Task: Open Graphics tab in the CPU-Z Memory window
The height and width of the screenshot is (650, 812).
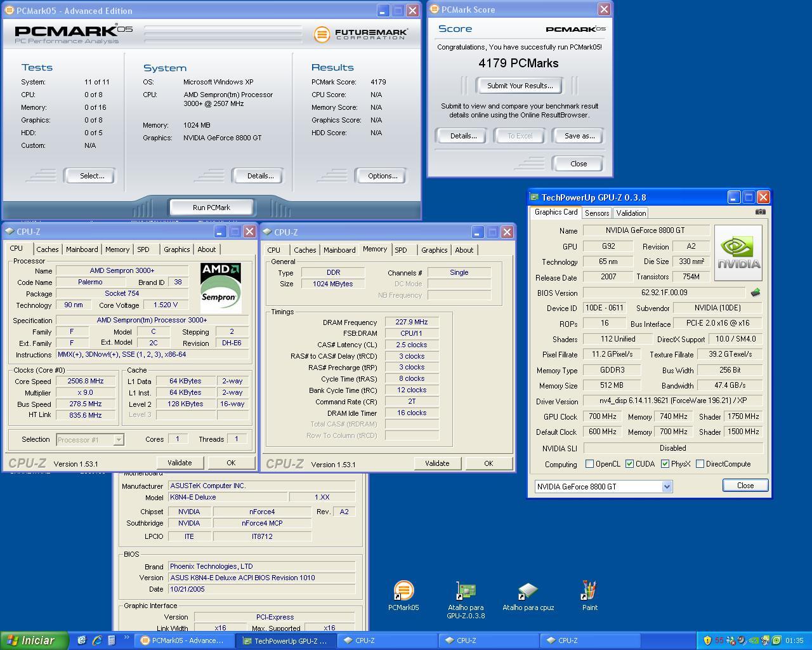Action: pos(434,250)
